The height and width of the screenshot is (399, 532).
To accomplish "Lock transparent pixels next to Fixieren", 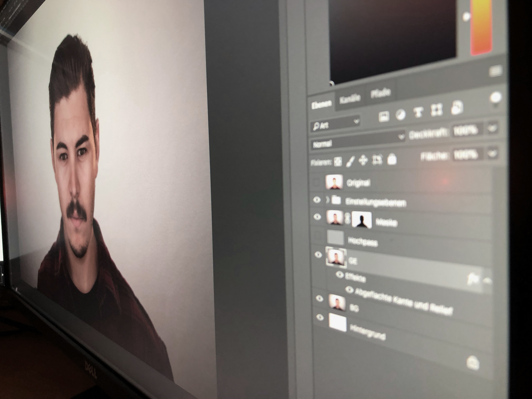I will pos(338,162).
